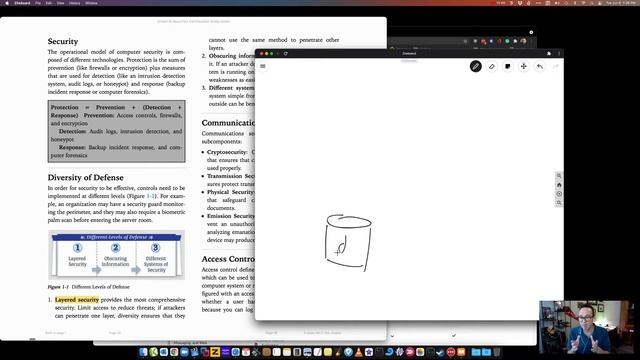Click the home view icon on the whiteboard's right edge
The width and height of the screenshot is (640, 360).
[x=559, y=185]
